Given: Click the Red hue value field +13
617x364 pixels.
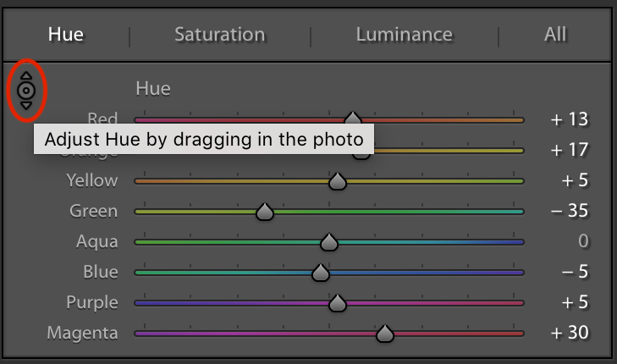Looking at the screenshot, I should [570, 119].
